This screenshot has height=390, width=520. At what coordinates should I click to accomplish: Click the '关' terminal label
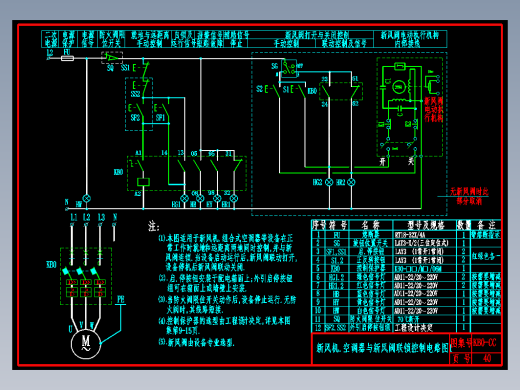(x=411, y=161)
